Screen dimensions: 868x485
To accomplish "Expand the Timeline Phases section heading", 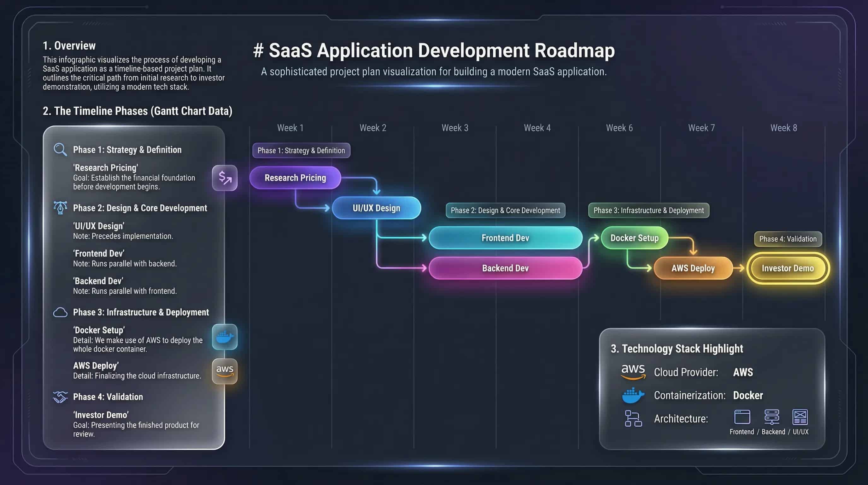I will 138,111.
